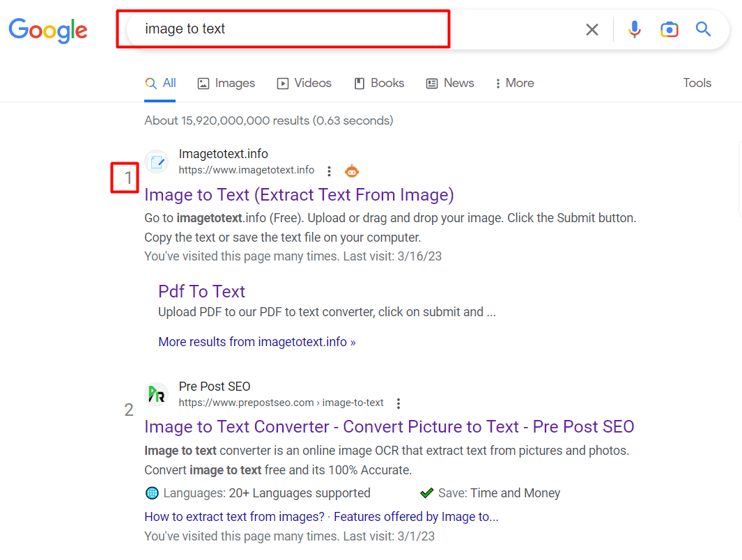Open the 'Pdf To Text' sitelink
742x560 pixels.
click(x=201, y=291)
